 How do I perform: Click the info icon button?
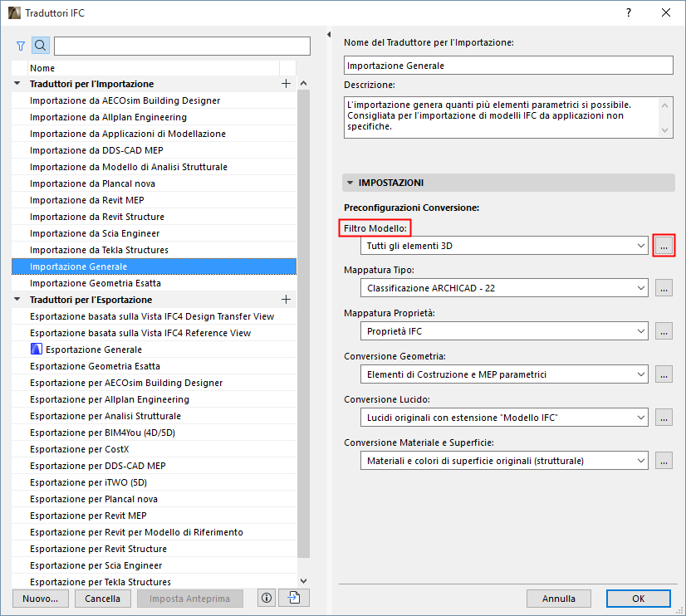coord(267,598)
